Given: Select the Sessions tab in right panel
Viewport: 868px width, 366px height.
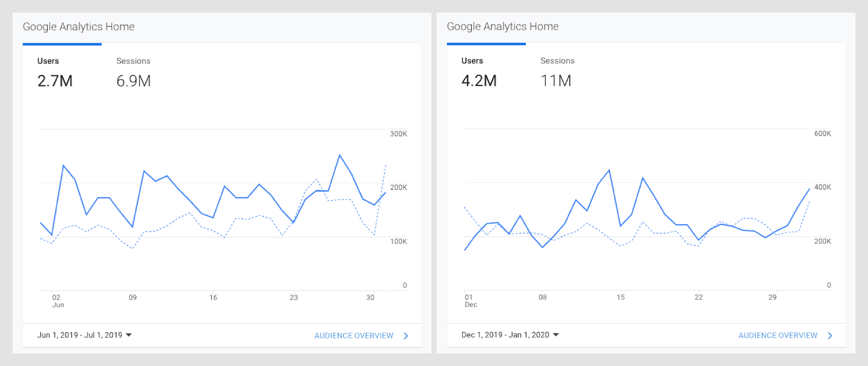Looking at the screenshot, I should 557,61.
